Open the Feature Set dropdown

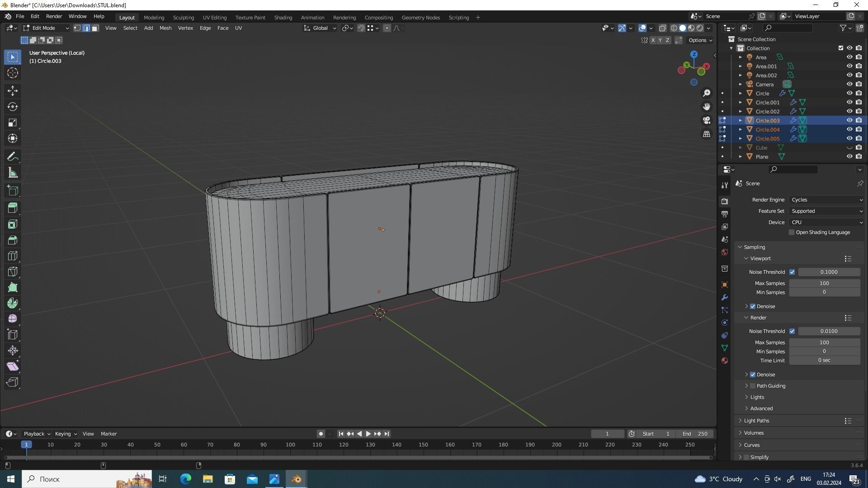(826, 211)
